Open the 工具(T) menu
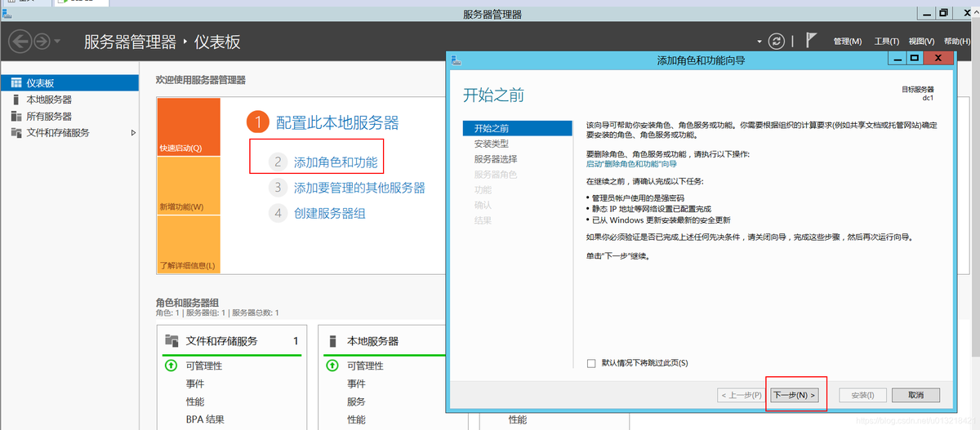The height and width of the screenshot is (430, 980). 887,42
